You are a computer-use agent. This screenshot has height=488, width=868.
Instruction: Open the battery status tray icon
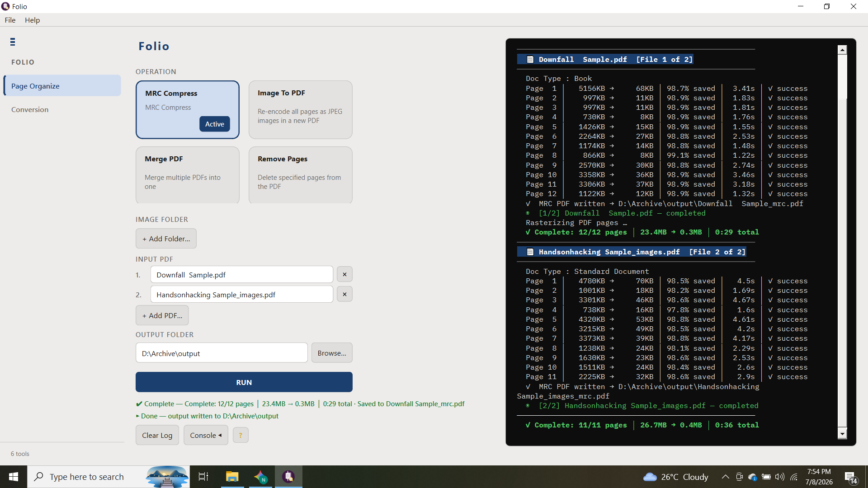click(x=766, y=477)
